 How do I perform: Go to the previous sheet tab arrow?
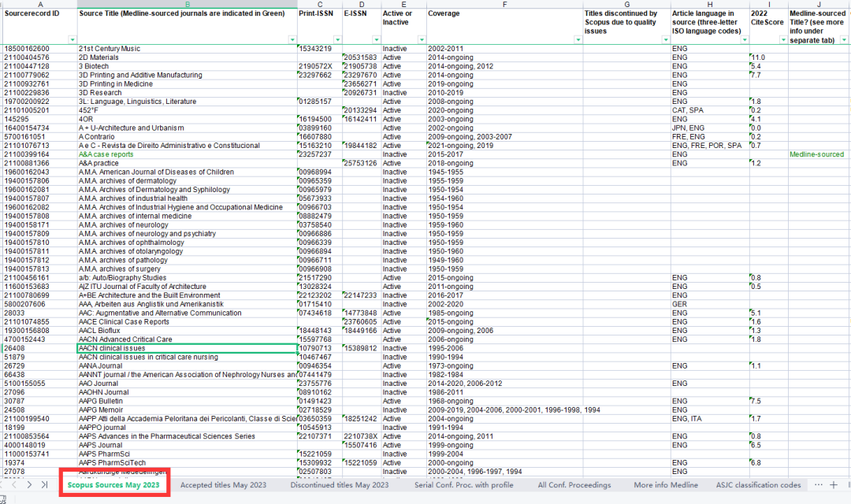pos(15,485)
